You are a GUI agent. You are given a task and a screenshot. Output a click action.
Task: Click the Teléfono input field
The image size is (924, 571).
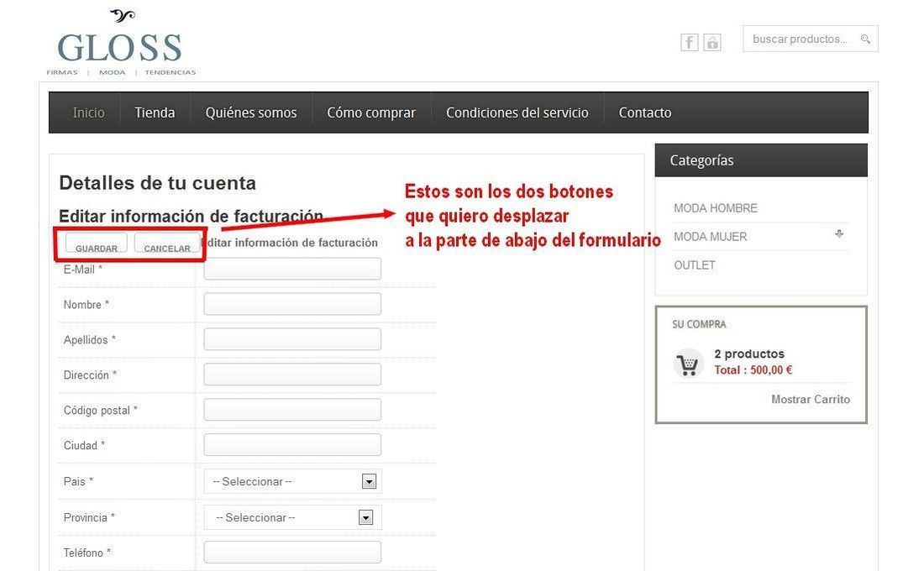(292, 553)
